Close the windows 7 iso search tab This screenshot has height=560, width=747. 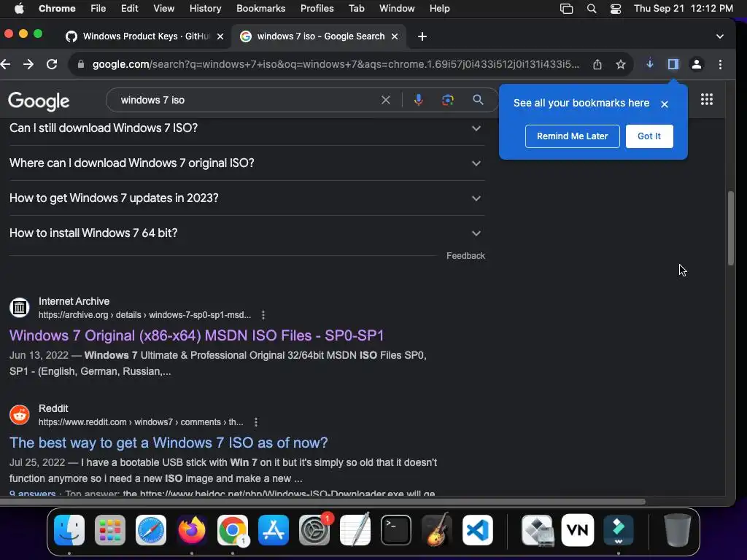pos(395,36)
